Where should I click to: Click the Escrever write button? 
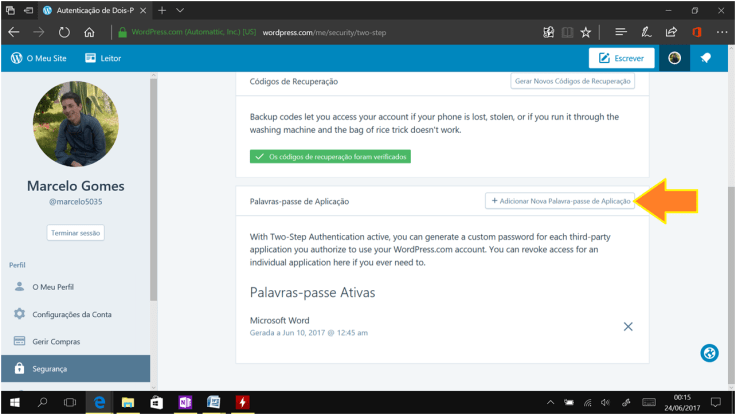pyautogui.click(x=621, y=58)
